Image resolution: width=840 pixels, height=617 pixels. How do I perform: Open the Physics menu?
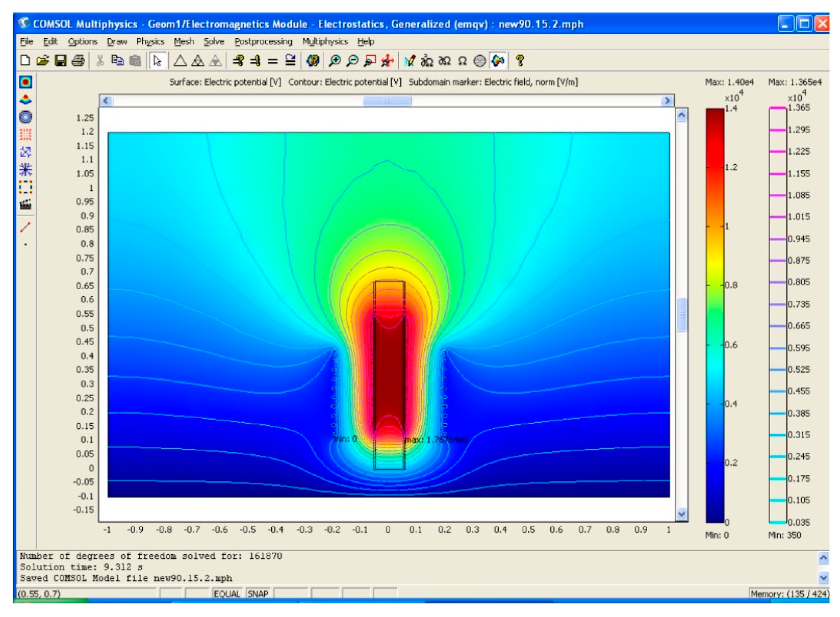click(150, 41)
